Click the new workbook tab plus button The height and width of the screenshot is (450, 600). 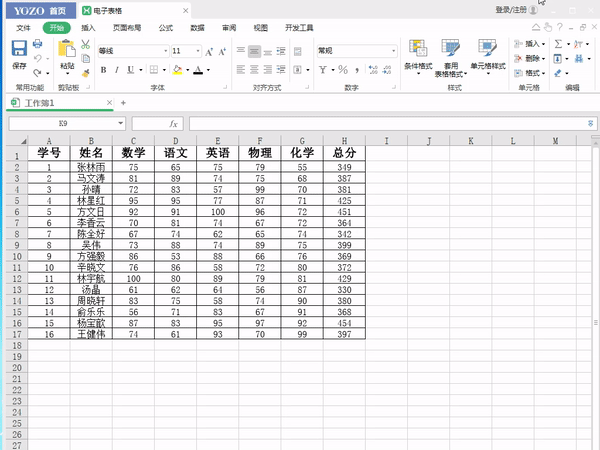[x=123, y=103]
